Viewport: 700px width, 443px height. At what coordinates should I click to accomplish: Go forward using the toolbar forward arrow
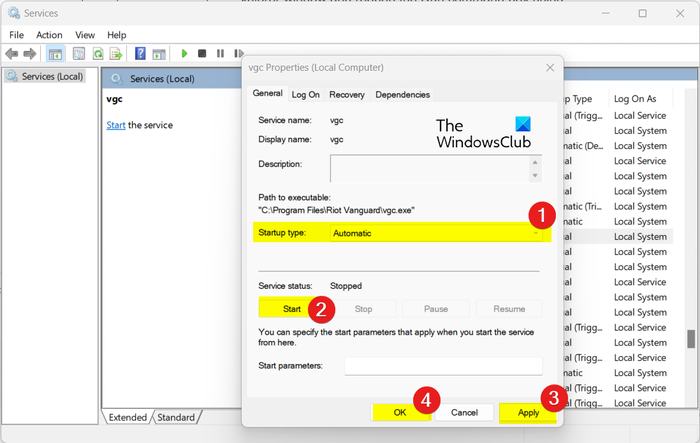[x=29, y=54]
